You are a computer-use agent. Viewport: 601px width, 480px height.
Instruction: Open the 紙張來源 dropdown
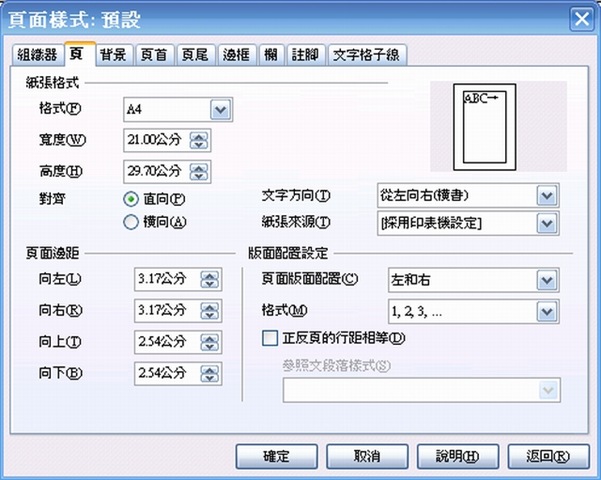tap(547, 224)
